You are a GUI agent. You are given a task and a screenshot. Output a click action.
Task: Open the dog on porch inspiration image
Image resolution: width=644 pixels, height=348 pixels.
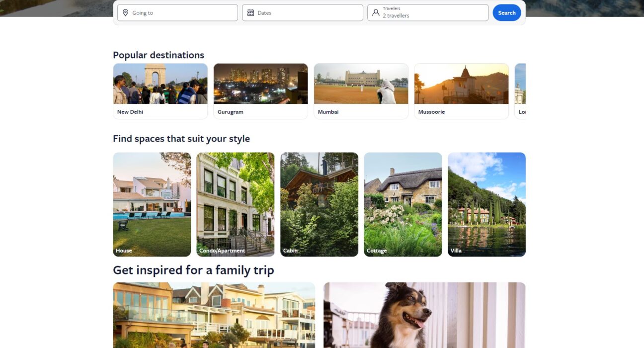pos(424,315)
